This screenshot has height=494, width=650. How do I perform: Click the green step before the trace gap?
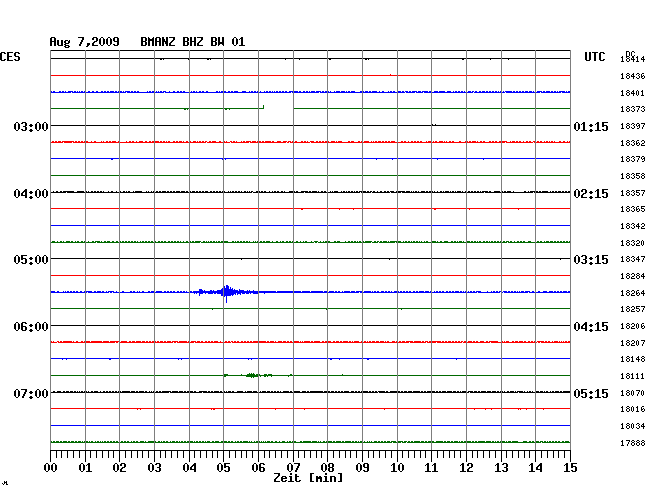click(263, 107)
